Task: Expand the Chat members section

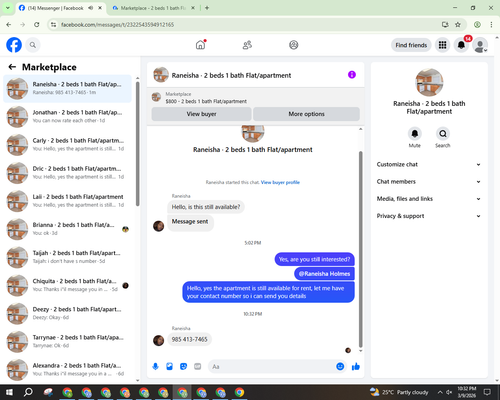Action: pyautogui.click(x=429, y=182)
